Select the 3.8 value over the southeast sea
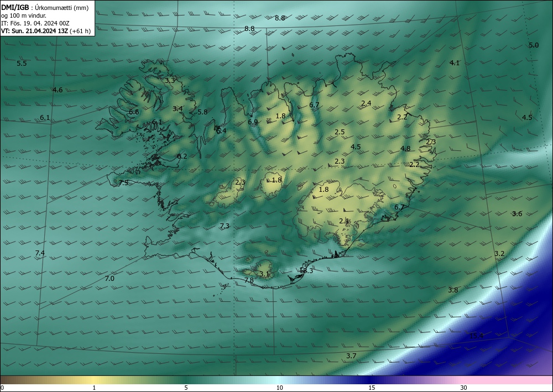The height and width of the screenshot is (392, 553). tap(453, 290)
